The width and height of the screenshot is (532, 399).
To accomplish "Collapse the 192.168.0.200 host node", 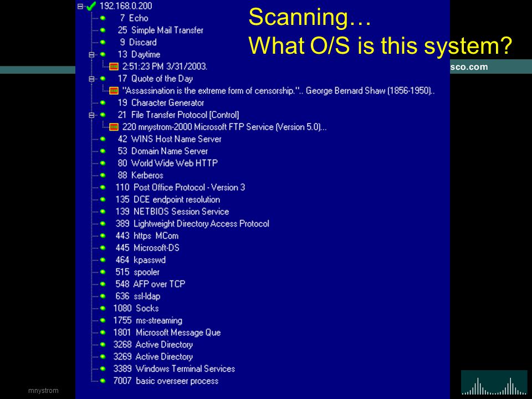I will pyautogui.click(x=80, y=6).
